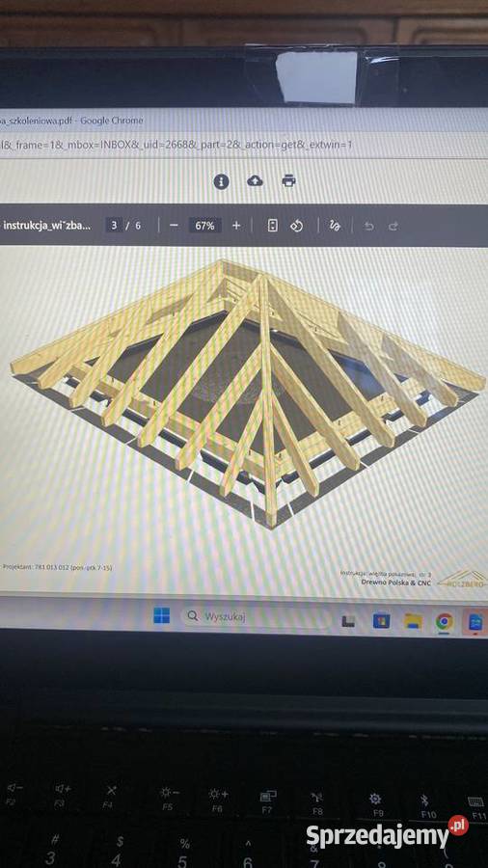
Task: Open Google Chrome from the taskbar
Action: tap(445, 622)
